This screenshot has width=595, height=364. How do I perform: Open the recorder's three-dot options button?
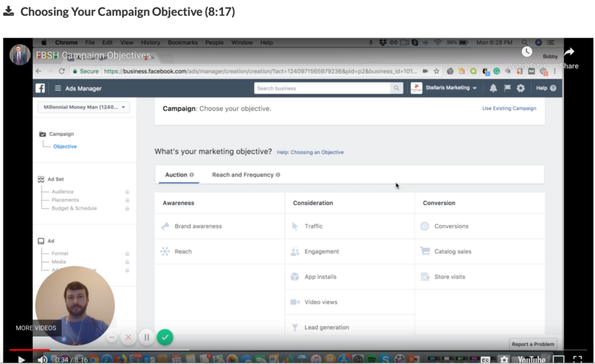click(x=112, y=337)
